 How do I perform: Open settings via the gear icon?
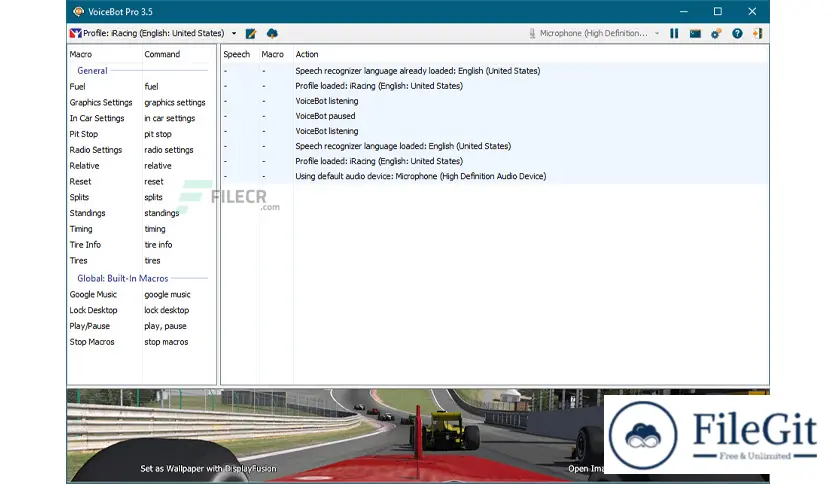[716, 34]
